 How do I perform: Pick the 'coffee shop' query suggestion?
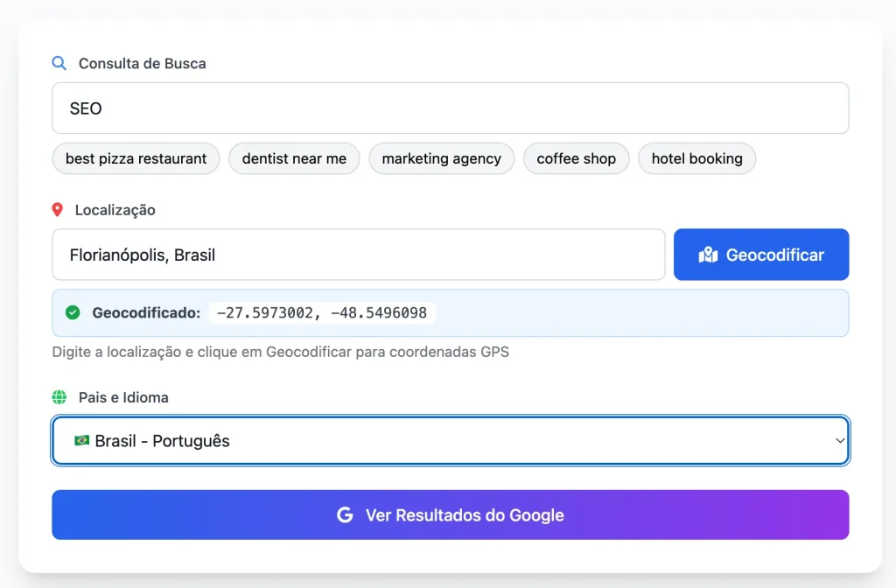[576, 158]
